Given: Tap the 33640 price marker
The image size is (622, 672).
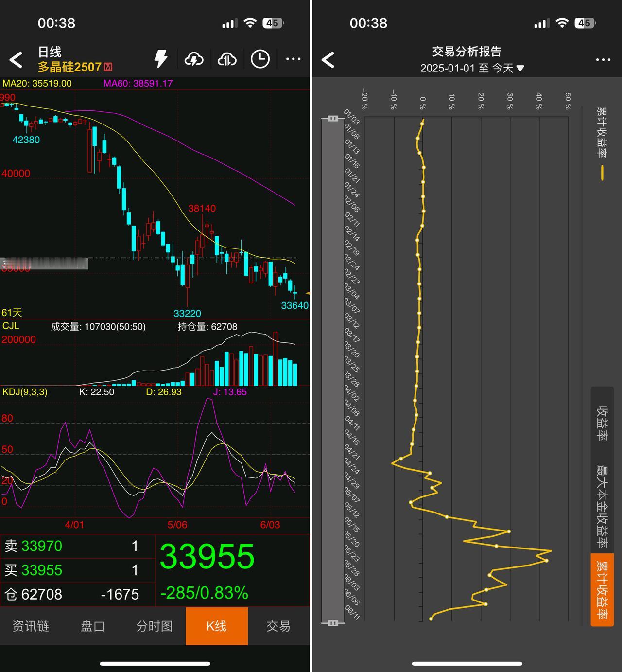Looking at the screenshot, I should click(294, 305).
